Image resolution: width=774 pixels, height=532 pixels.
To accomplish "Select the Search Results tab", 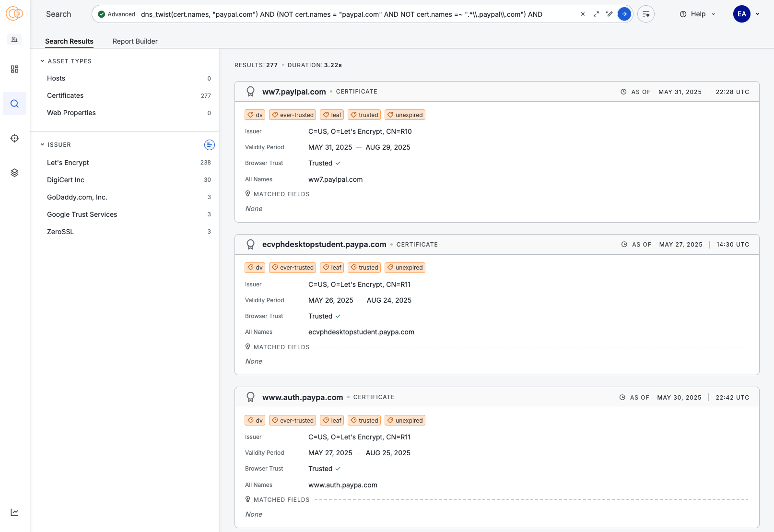I will (x=69, y=41).
